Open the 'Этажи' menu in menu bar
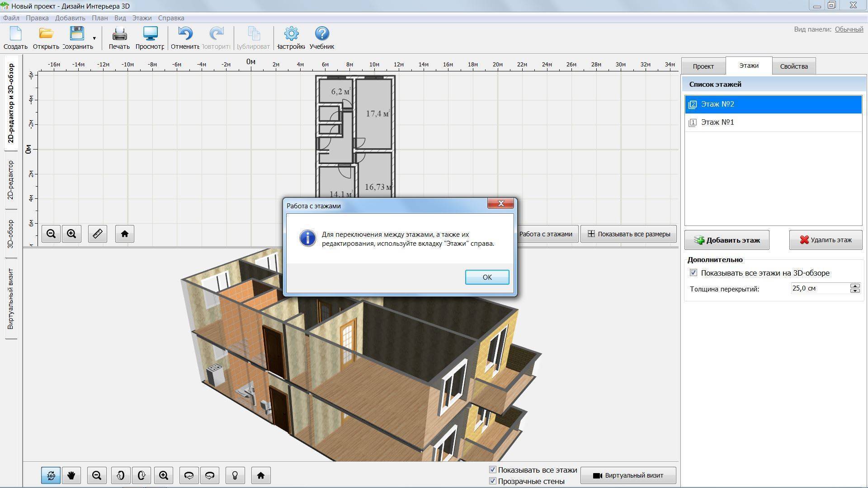The height and width of the screenshot is (488, 868). click(x=142, y=18)
